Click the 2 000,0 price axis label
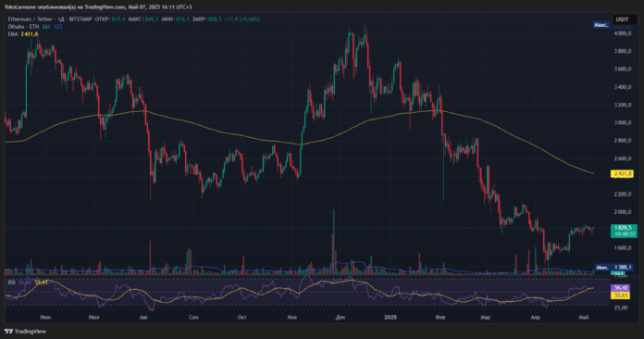 [623, 212]
